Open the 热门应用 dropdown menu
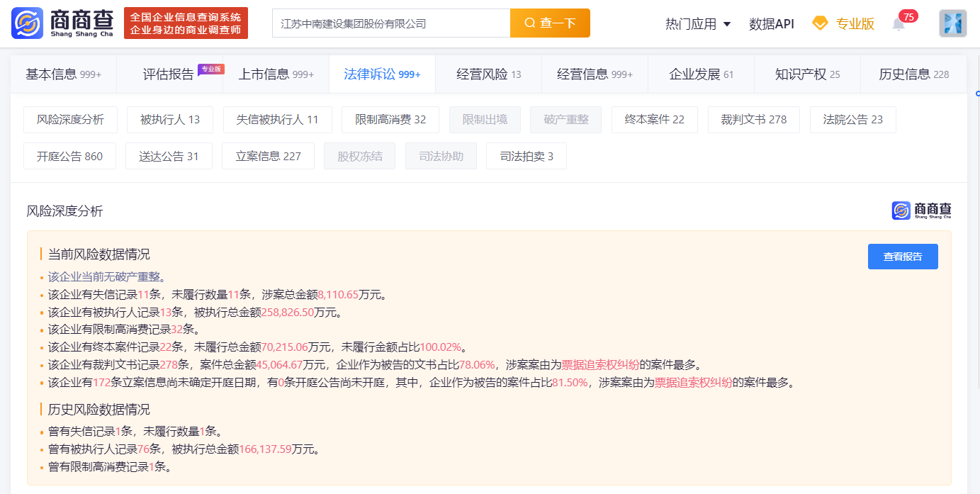Viewport: 980px width, 494px height. [x=699, y=23]
